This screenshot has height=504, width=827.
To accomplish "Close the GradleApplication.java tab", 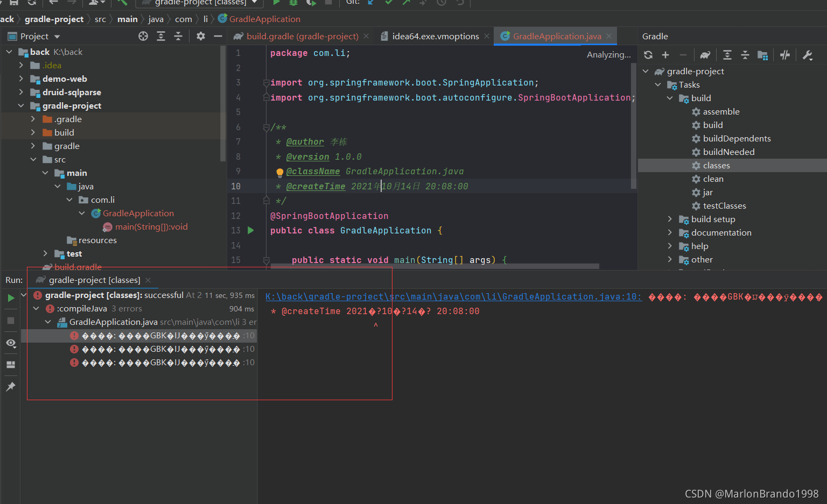I will (609, 36).
